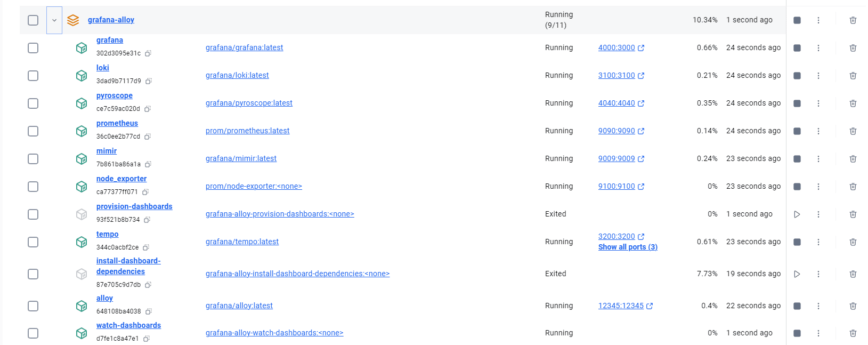
Task: Check the grafana container checkbox
Action: pos(33,48)
